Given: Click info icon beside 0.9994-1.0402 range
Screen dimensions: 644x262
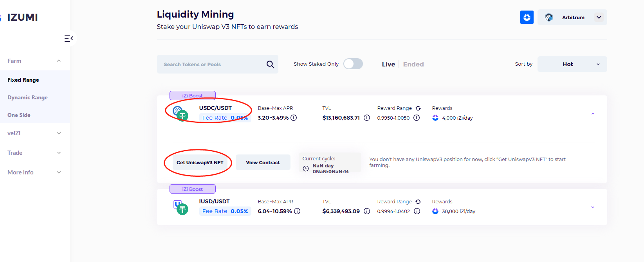Looking at the screenshot, I should coord(417,211).
